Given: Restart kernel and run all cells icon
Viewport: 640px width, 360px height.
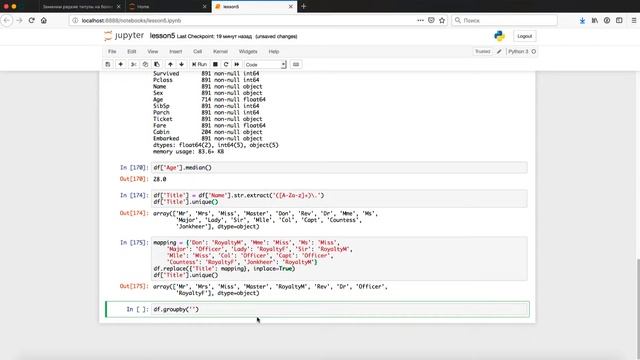Looking at the screenshot, I should point(237,64).
